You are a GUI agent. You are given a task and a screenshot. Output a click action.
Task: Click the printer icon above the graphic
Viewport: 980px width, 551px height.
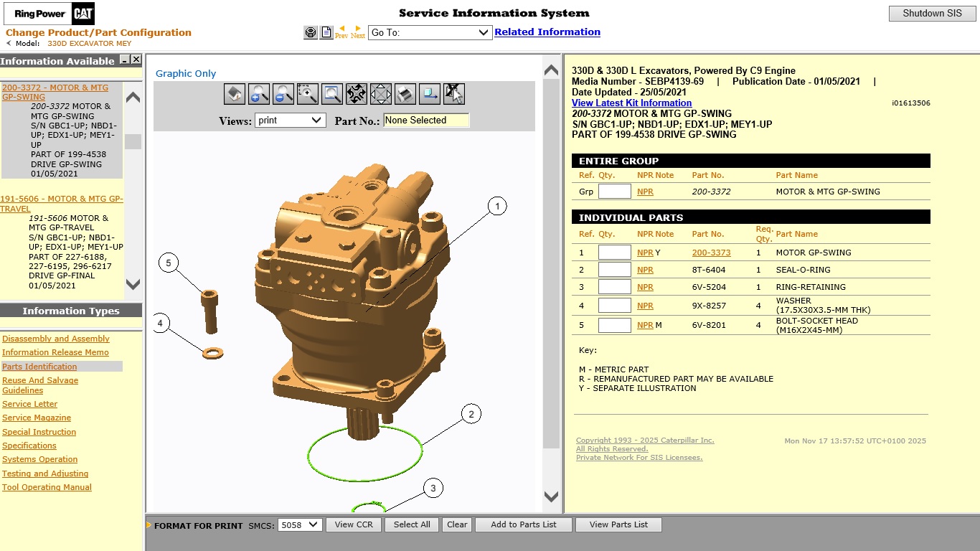(405, 93)
